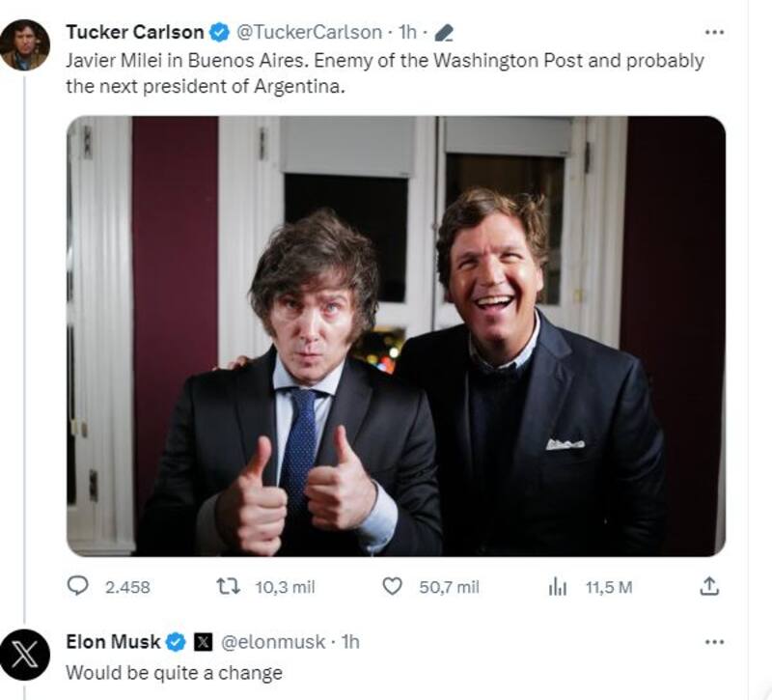The image size is (772, 700).
Task: Open Tucker Carlson's profile avatar
Action: [x=24, y=45]
